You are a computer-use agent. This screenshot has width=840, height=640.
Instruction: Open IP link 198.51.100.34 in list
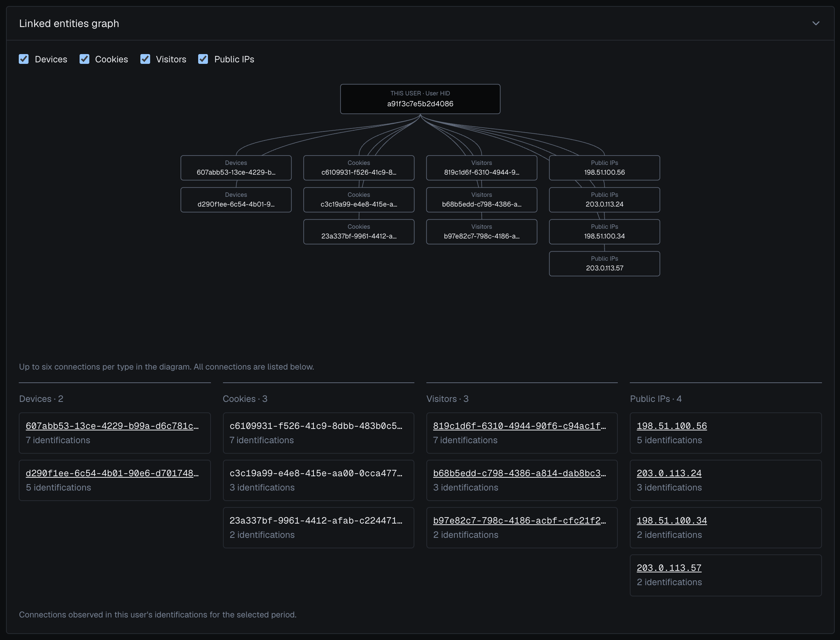click(x=672, y=521)
